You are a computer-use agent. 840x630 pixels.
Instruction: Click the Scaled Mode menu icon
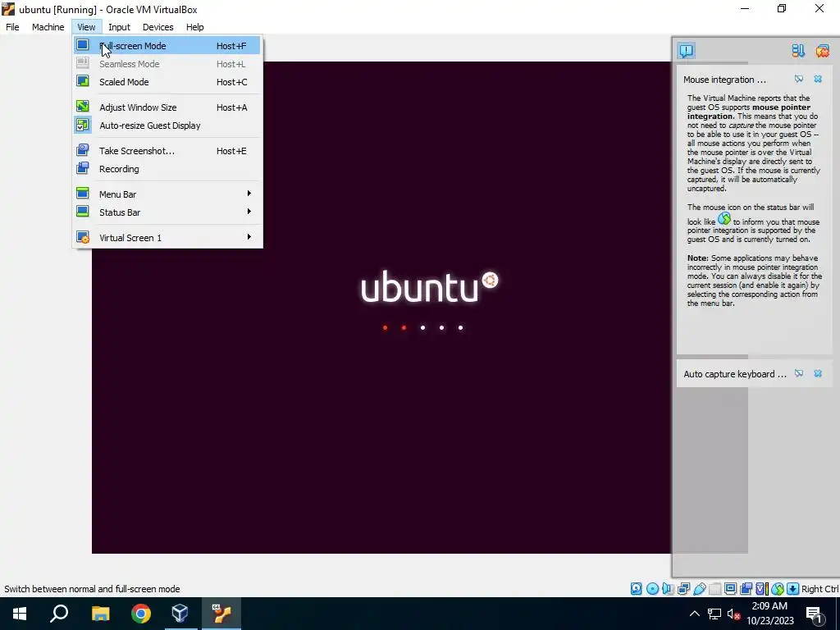[x=83, y=81]
